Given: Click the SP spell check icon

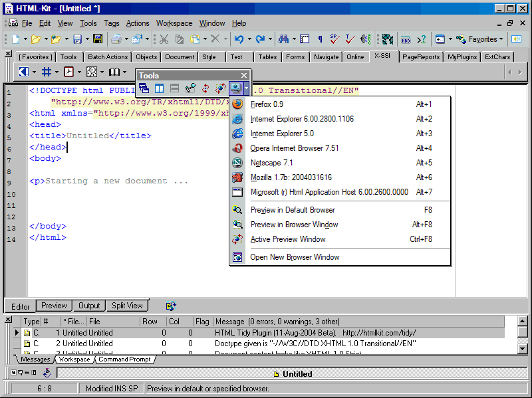Looking at the screenshot, I should (334, 39).
